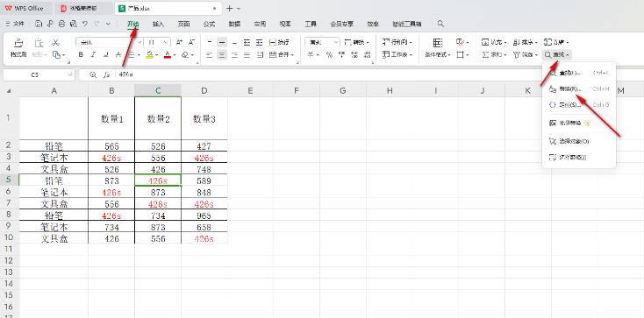Screen dimensions: 644x318
Task: Select middle vertical alignment
Action: click(x=222, y=42)
